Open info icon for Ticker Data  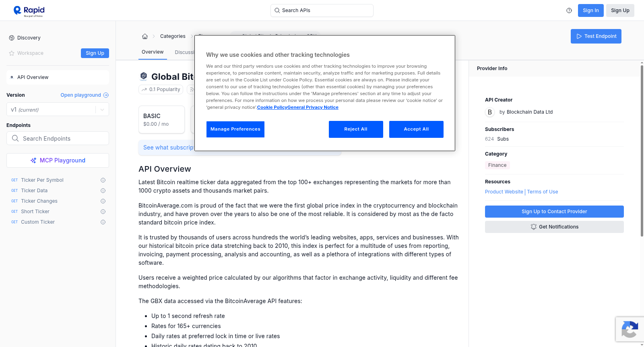click(x=103, y=191)
